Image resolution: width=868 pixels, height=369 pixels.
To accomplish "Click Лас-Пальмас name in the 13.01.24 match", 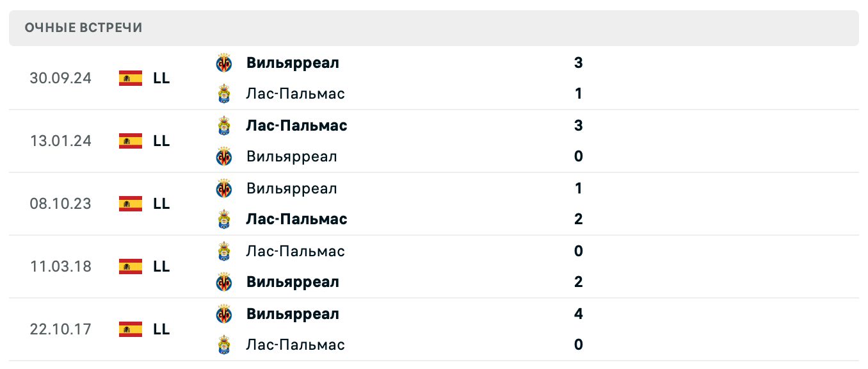I will 297,125.
